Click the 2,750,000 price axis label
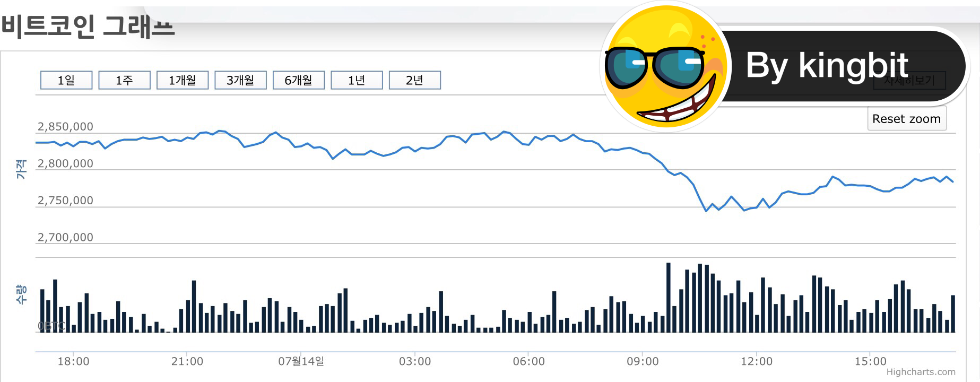 (x=65, y=201)
